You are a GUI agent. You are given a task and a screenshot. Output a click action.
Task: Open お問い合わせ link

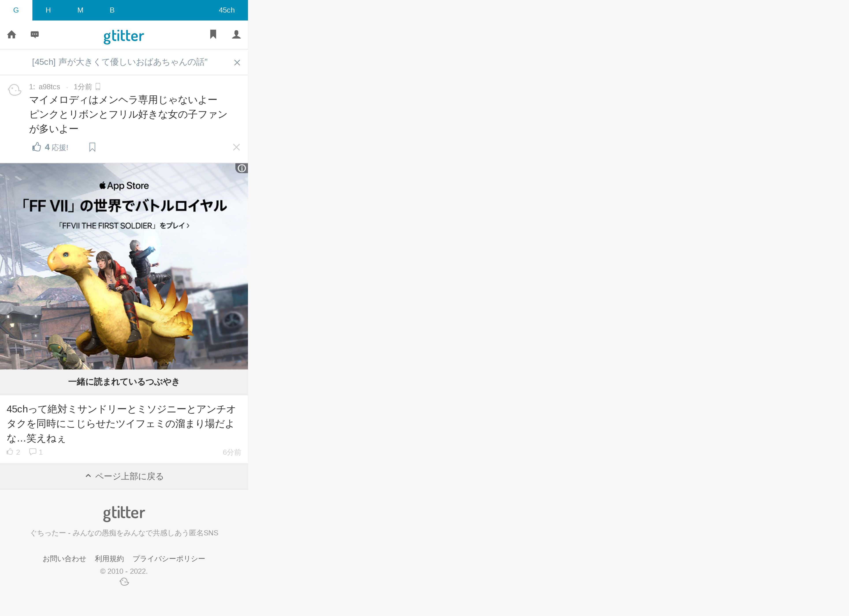tap(64, 559)
